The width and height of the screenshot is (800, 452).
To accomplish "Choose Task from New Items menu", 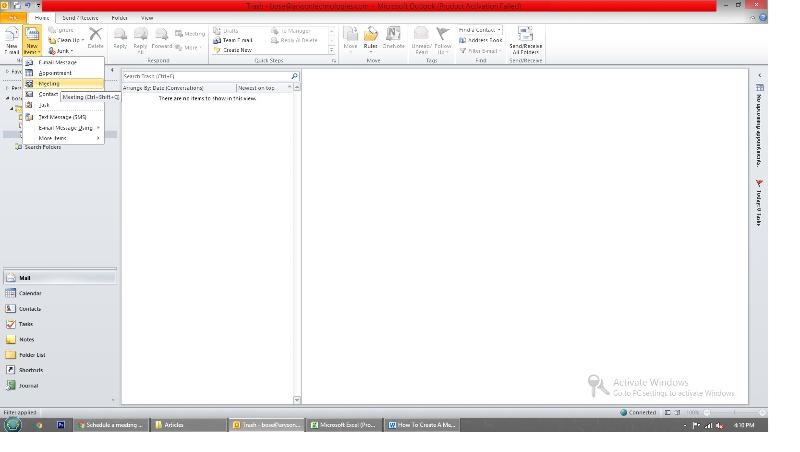I will click(64, 105).
